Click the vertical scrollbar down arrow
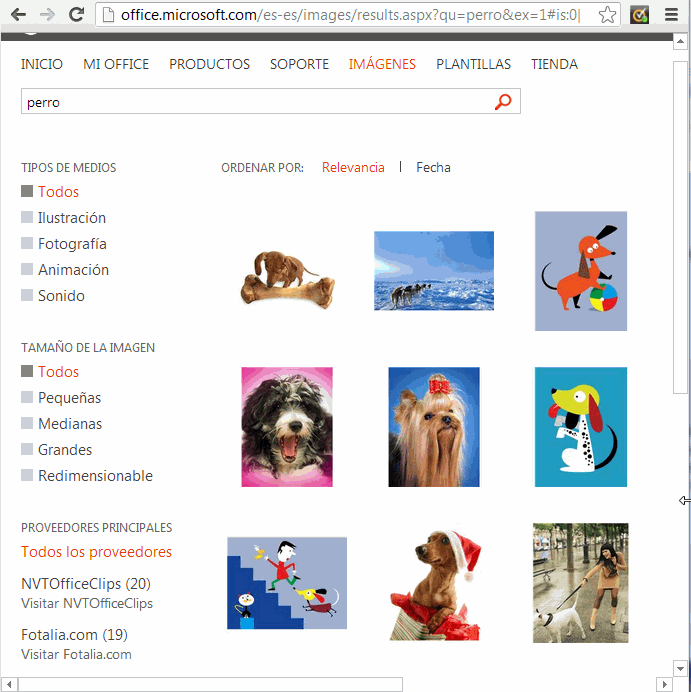The image size is (691, 692). point(682,667)
